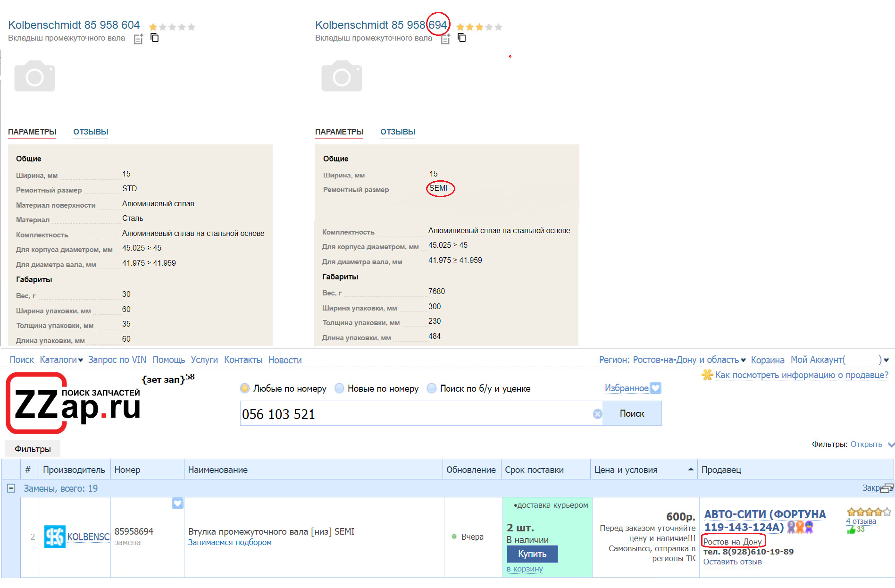Click the Kolbenschmidt manufacturer logo in results row
This screenshot has height=588, width=895.
pyautogui.click(x=55, y=537)
